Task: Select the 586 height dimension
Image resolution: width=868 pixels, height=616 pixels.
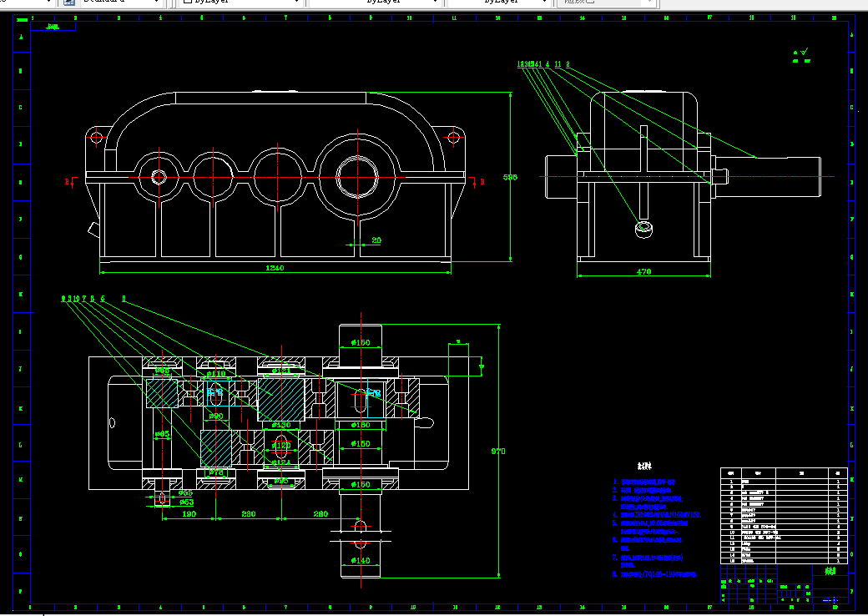Action: [510, 177]
